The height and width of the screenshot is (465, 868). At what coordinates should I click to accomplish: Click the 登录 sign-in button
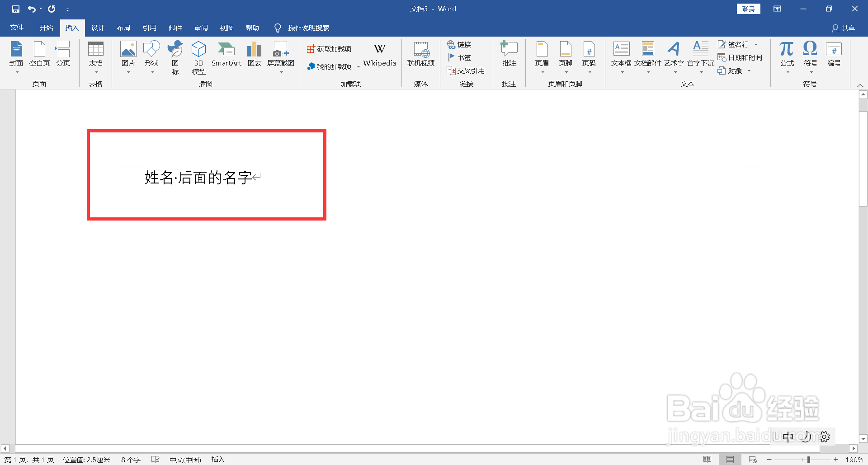[x=748, y=9]
